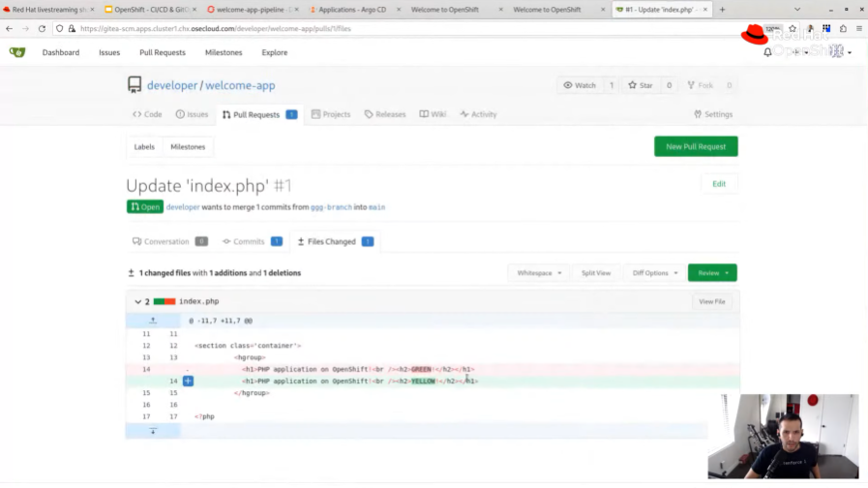868x488 pixels.
Task: Click the index.php file name
Action: pyautogui.click(x=198, y=302)
